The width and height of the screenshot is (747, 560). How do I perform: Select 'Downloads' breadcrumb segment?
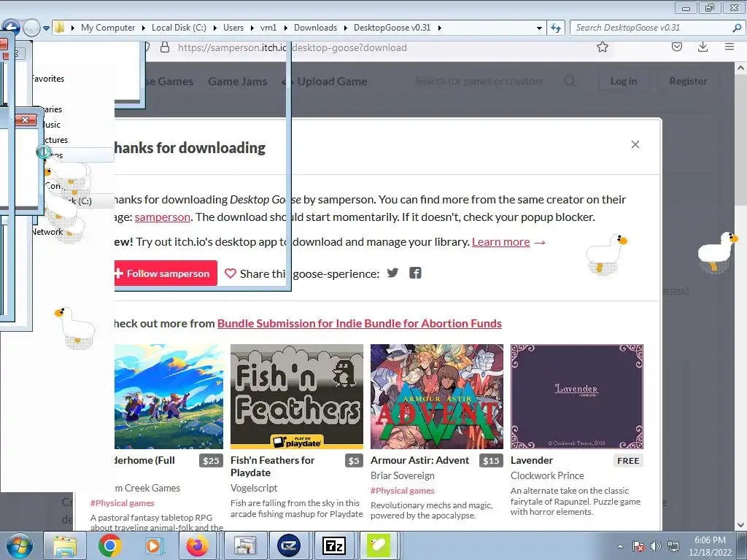pos(315,28)
